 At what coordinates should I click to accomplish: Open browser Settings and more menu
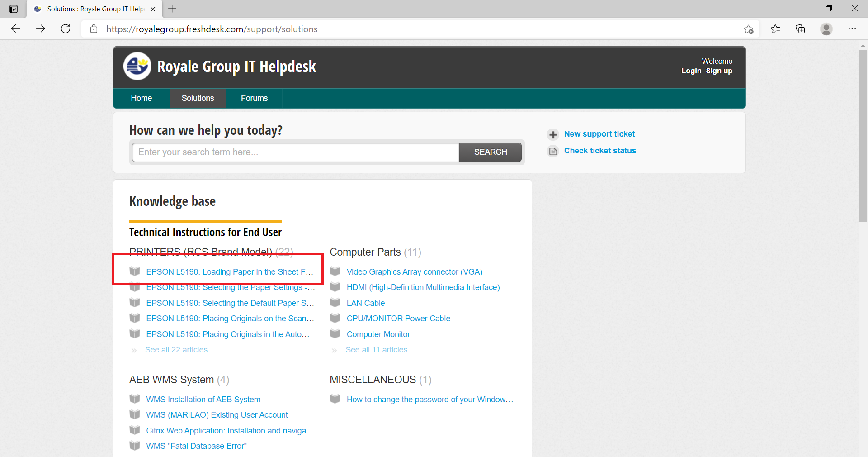click(x=852, y=29)
